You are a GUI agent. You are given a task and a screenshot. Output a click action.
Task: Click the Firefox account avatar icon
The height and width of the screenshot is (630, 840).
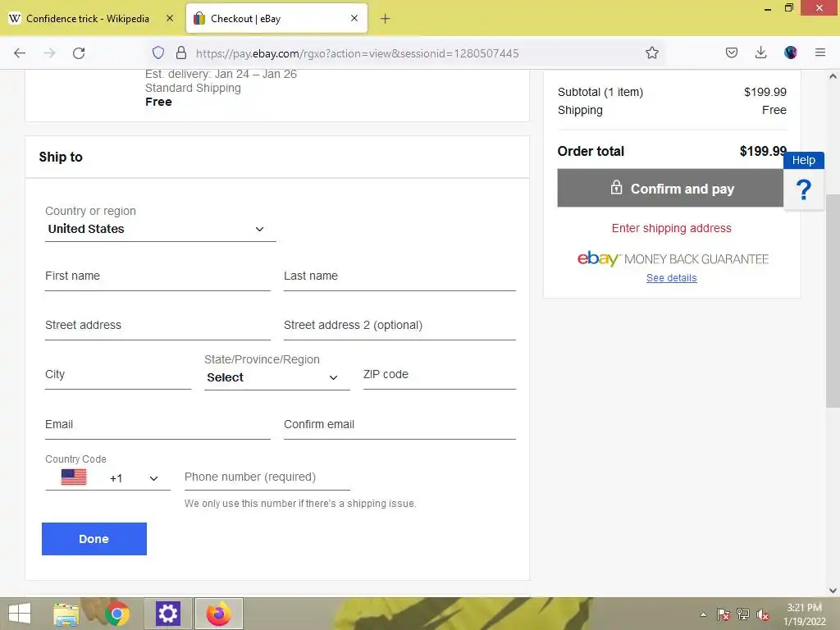point(790,52)
